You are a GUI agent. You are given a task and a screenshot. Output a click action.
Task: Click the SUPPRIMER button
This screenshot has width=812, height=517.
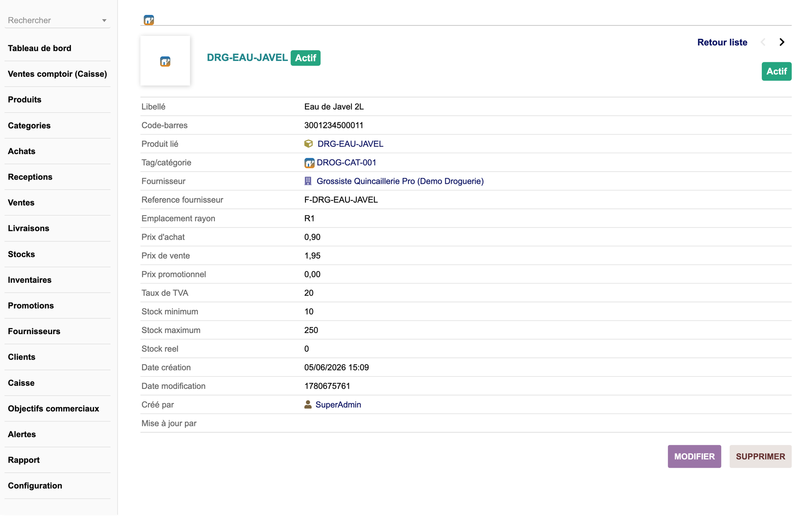click(760, 456)
